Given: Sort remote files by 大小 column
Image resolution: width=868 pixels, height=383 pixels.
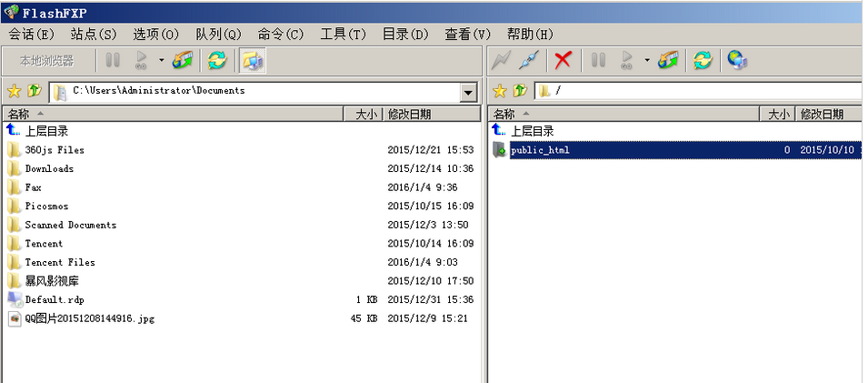Looking at the screenshot, I should (x=778, y=115).
